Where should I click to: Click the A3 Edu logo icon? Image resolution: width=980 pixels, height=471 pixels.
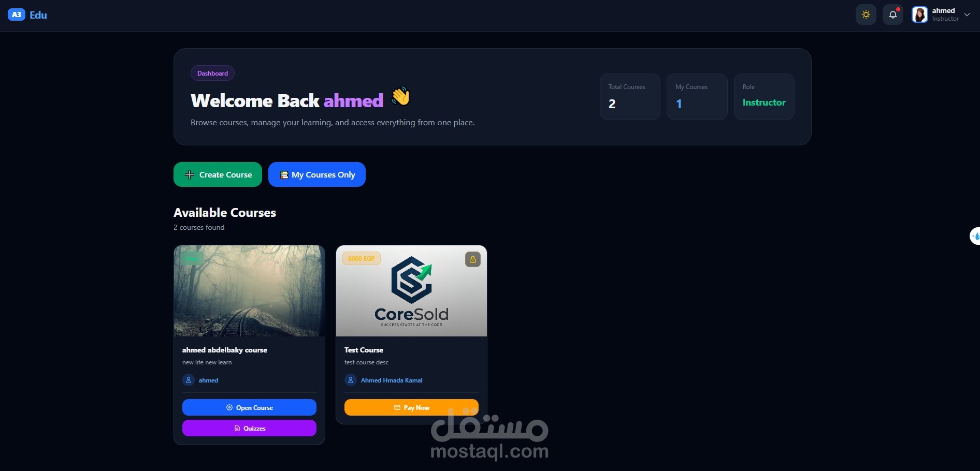pos(17,15)
